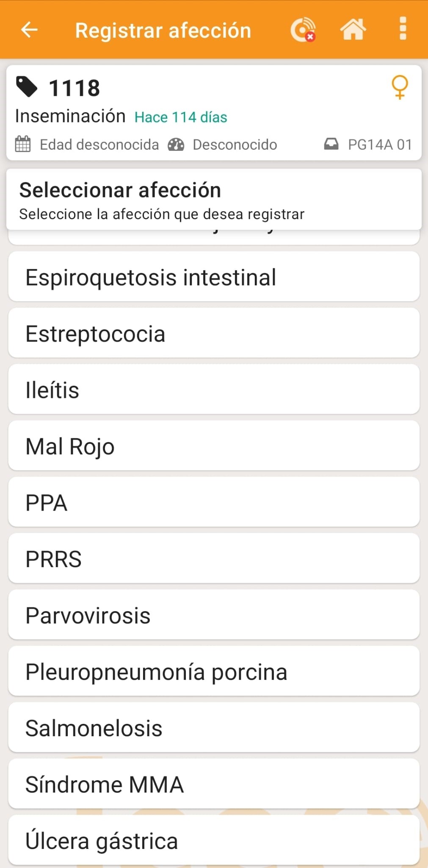This screenshot has width=428, height=868.
Task: Tap the calendar age icon
Action: point(23,145)
